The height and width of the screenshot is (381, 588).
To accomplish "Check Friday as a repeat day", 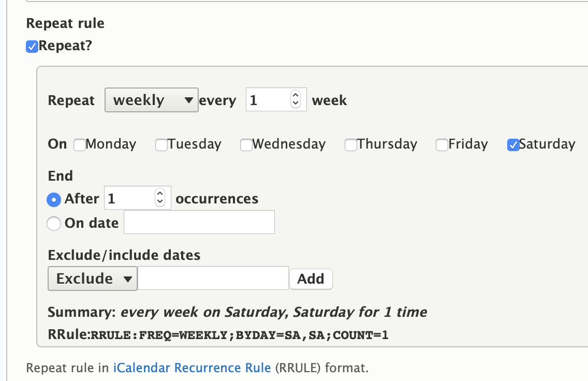I will pyautogui.click(x=442, y=145).
